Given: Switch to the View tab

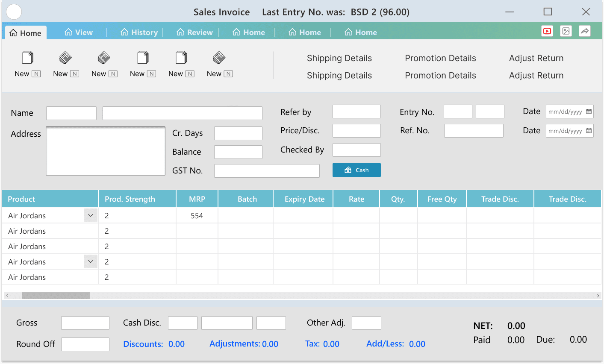Looking at the screenshot, I should tap(79, 32).
